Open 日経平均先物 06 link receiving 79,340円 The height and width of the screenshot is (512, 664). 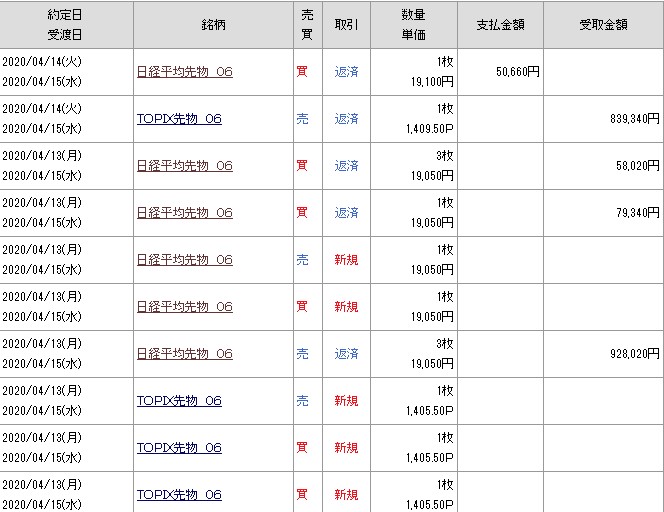[184, 213]
